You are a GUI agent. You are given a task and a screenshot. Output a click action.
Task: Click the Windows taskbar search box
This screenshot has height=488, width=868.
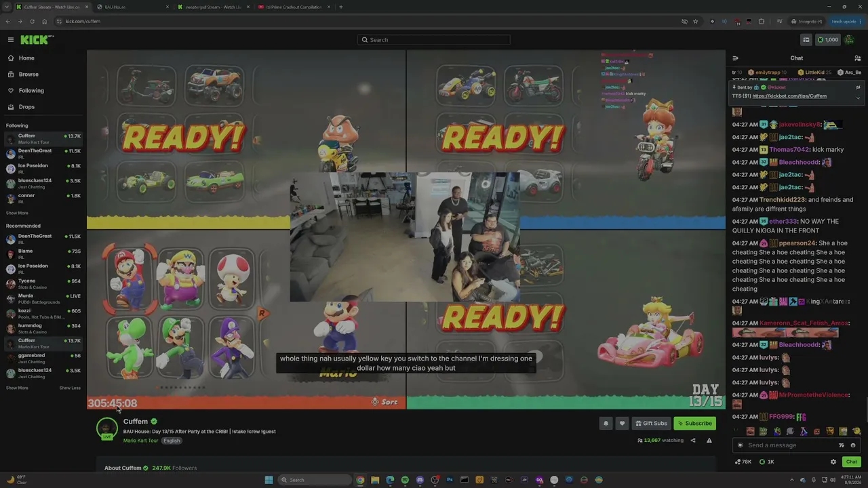[315, 480]
